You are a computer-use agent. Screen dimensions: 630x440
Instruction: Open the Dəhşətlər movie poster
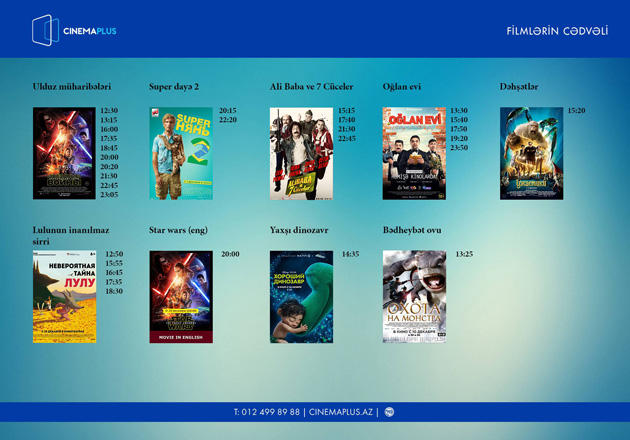532,153
